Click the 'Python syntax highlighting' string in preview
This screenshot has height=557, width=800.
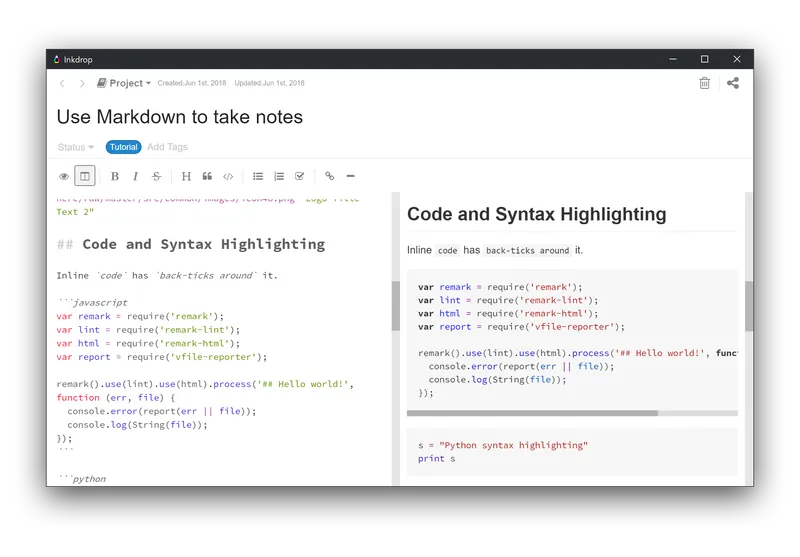tap(513, 445)
